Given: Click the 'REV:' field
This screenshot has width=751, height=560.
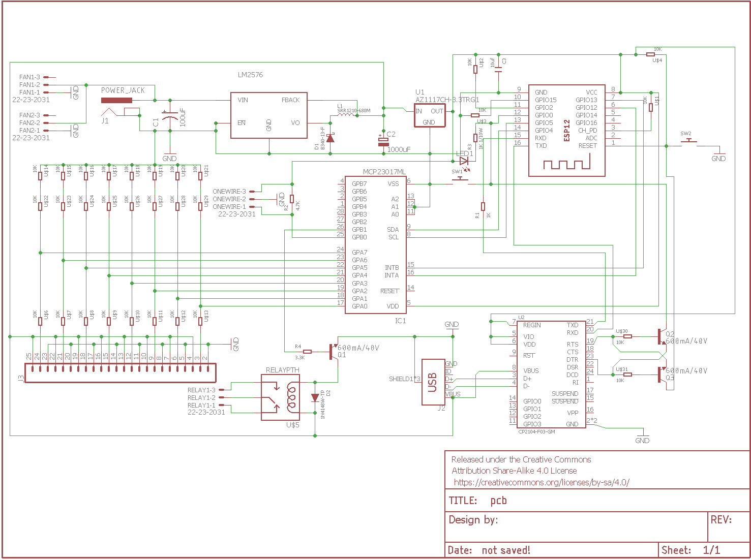Looking at the screenshot, I should pyautogui.click(x=729, y=527).
